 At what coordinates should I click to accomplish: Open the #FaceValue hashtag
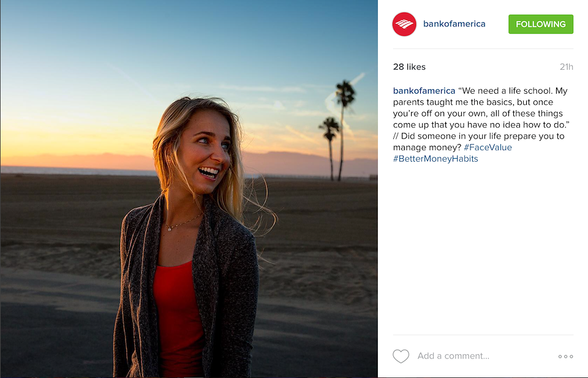(488, 148)
